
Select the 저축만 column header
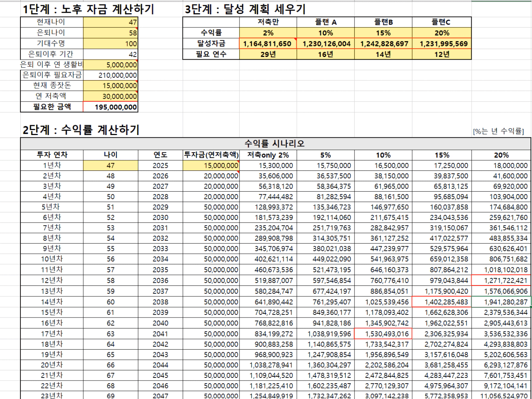(x=268, y=22)
